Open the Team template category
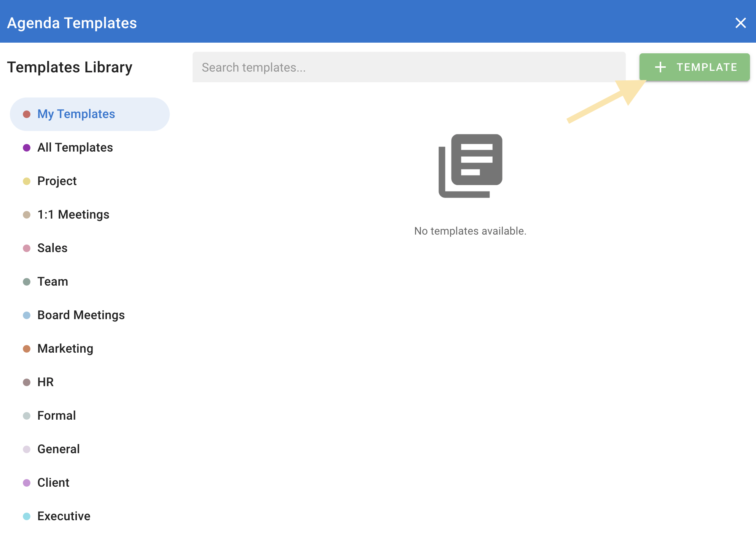756x556 pixels. pyautogui.click(x=90, y=282)
